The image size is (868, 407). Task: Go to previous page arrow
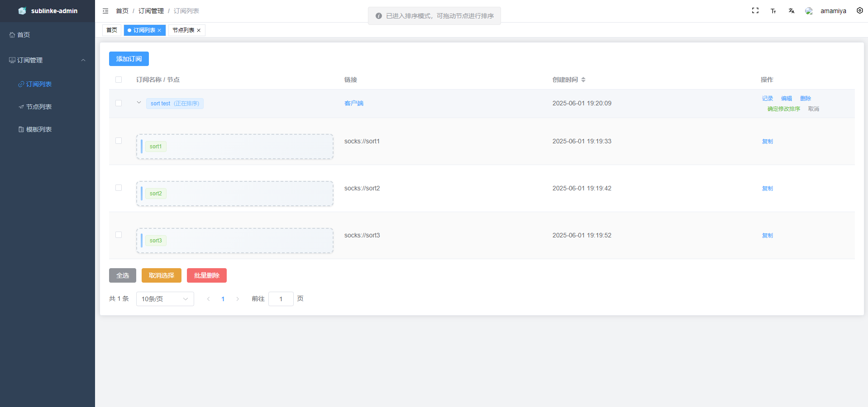click(x=208, y=299)
